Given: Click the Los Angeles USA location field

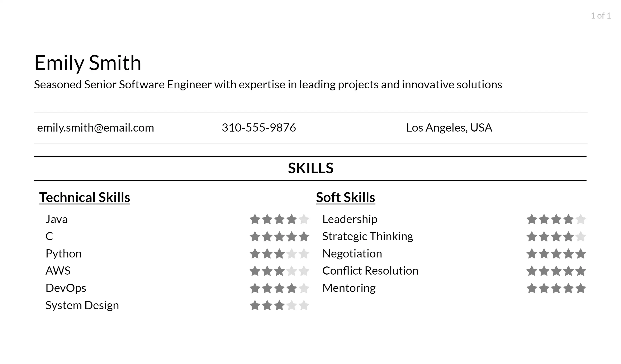Looking at the screenshot, I should coord(449,127).
